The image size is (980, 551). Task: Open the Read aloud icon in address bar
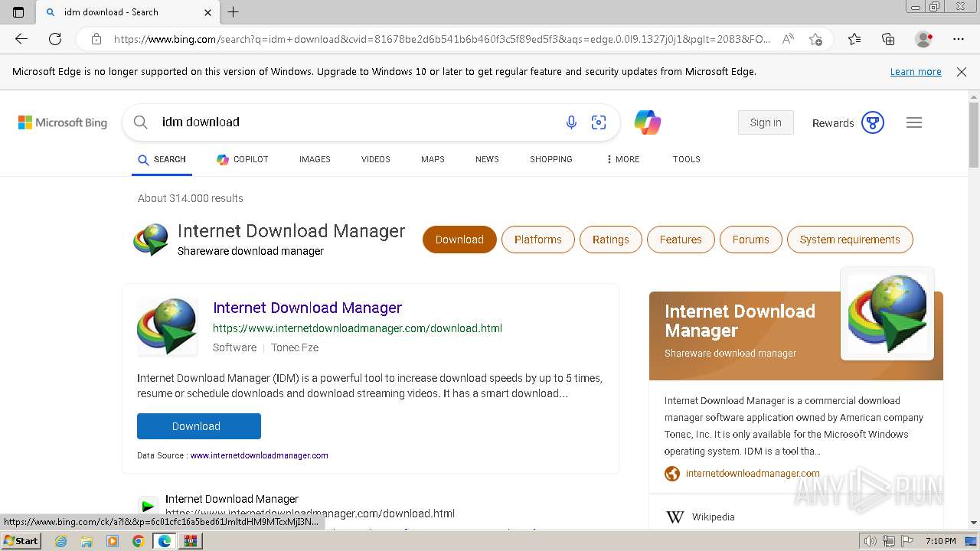point(787,39)
